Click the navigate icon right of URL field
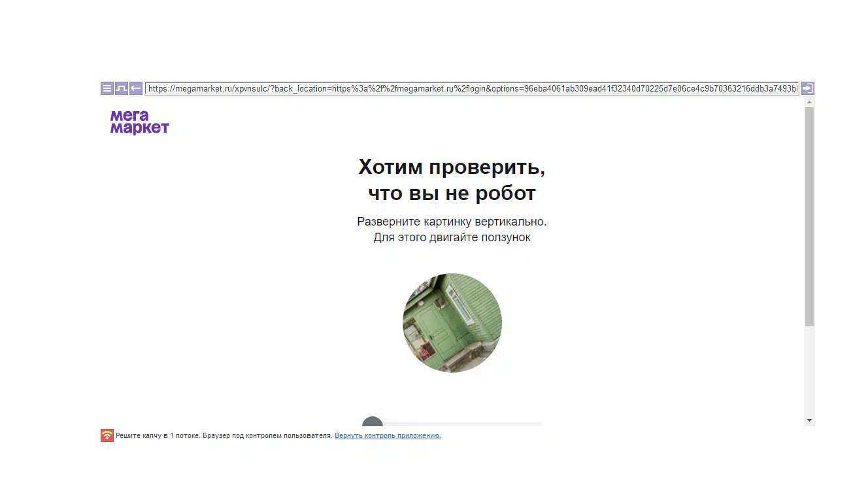Screen dimensions: 868x504 click(808, 88)
